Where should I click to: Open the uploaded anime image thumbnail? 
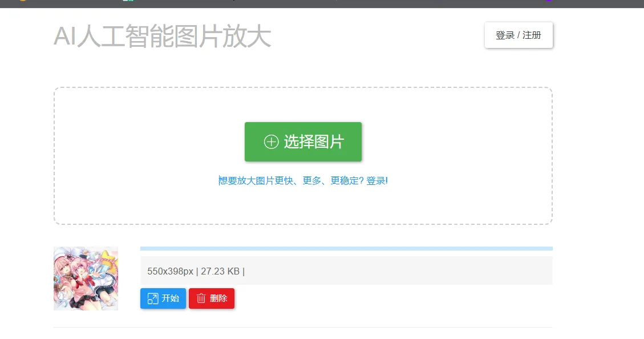point(86,279)
